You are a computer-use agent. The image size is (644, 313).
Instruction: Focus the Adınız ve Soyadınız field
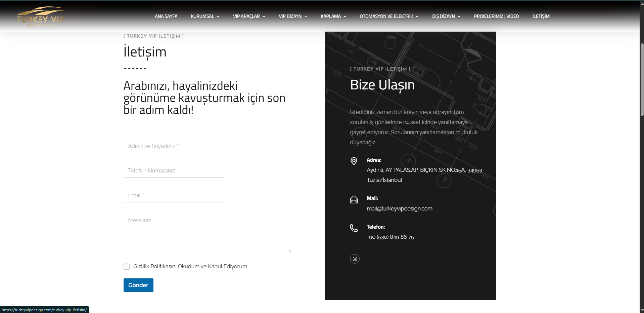[174, 146]
